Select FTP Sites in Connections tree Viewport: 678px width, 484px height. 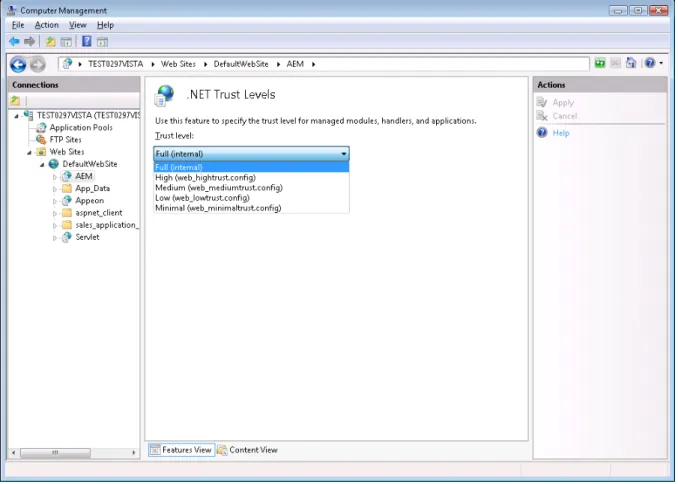point(65,140)
